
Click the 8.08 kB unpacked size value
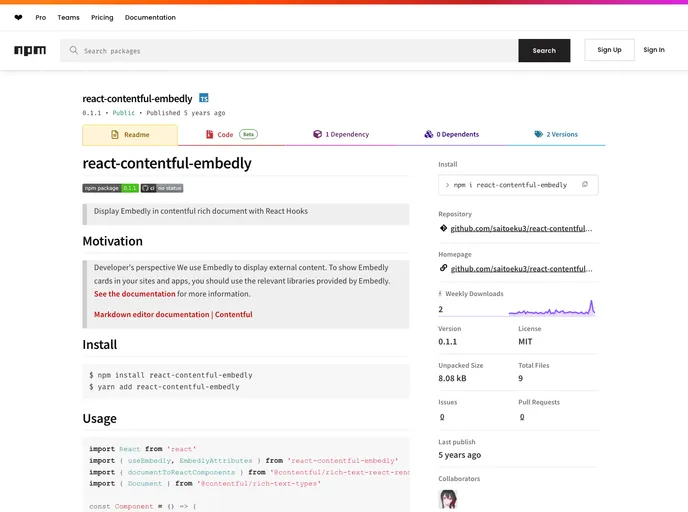tap(452, 378)
